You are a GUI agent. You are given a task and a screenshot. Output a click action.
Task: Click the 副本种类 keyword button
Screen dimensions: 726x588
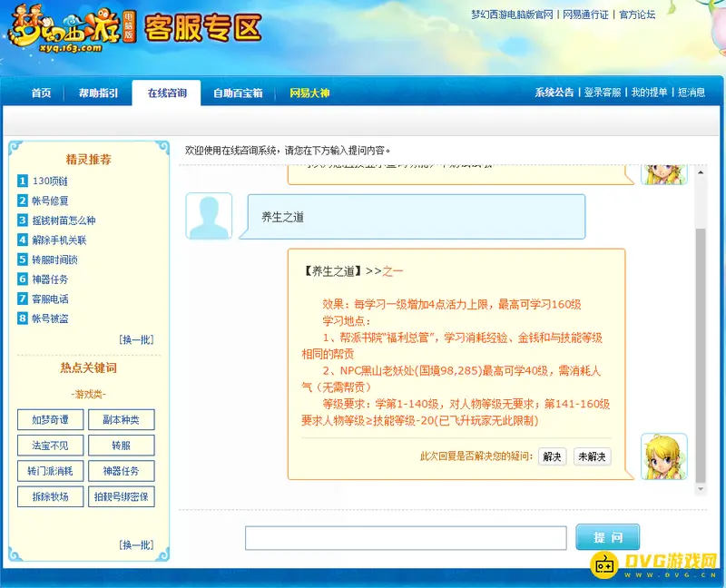[x=122, y=419]
